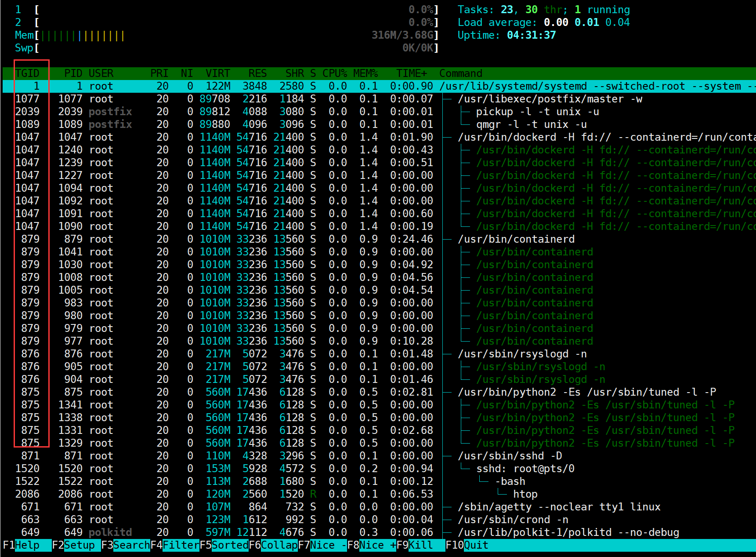Image resolution: width=756 pixels, height=557 pixels.
Task: Quit htop with F10 Quit
Action: (467, 545)
